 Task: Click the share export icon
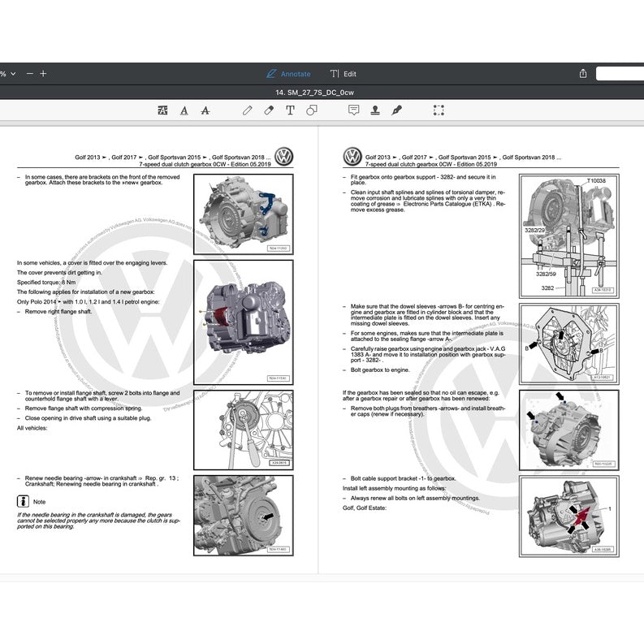click(x=583, y=73)
